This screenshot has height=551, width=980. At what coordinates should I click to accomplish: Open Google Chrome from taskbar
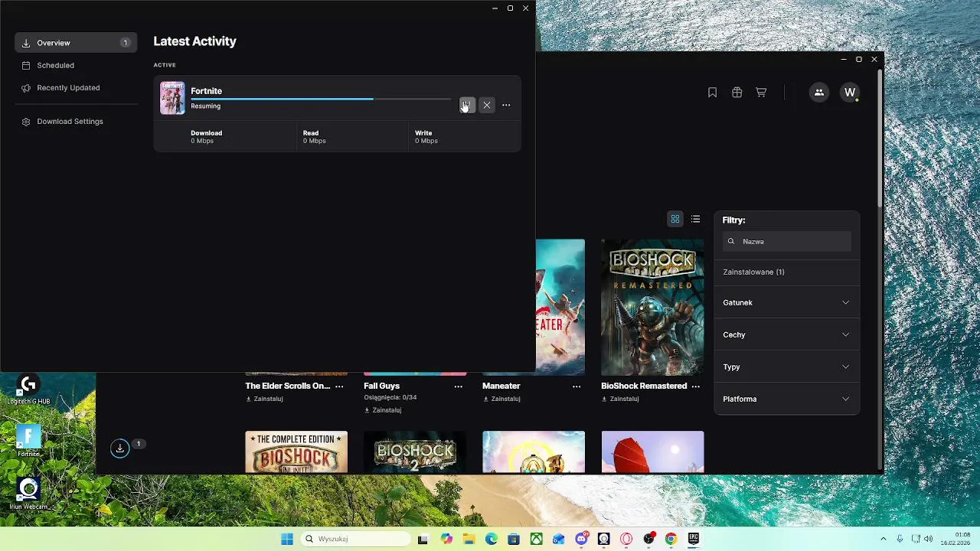click(x=671, y=539)
